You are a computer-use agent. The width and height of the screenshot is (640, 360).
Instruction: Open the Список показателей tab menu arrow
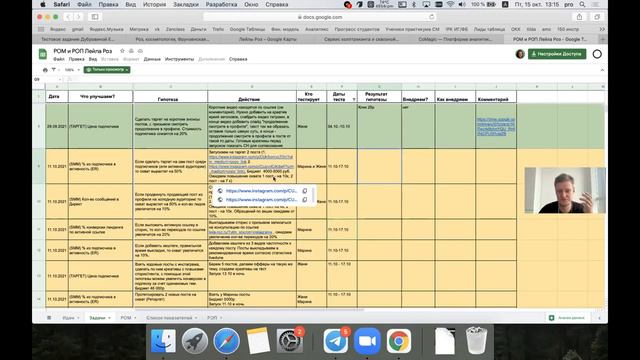click(x=196, y=318)
